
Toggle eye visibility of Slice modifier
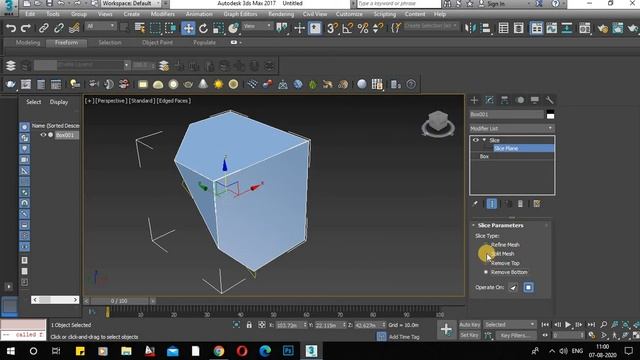(476, 140)
